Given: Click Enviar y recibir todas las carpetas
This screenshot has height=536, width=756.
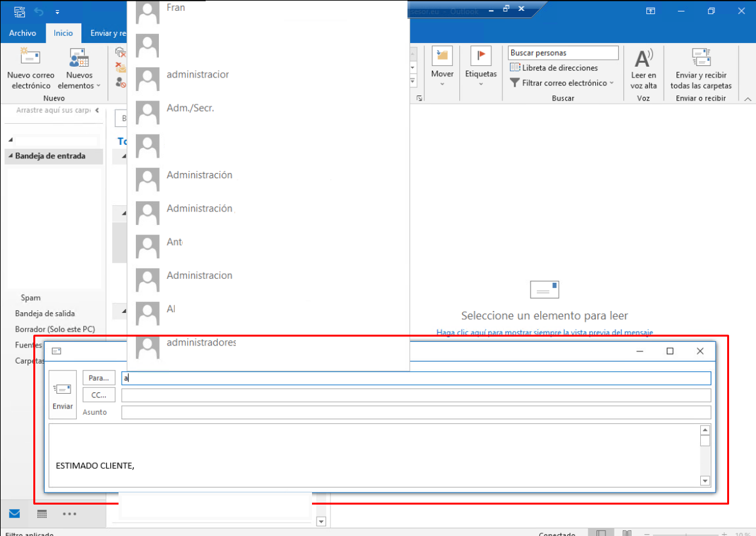Looking at the screenshot, I should click(700, 69).
